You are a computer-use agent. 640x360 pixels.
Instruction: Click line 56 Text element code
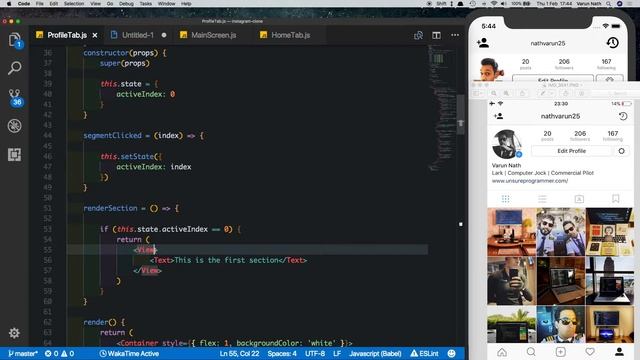229,260
